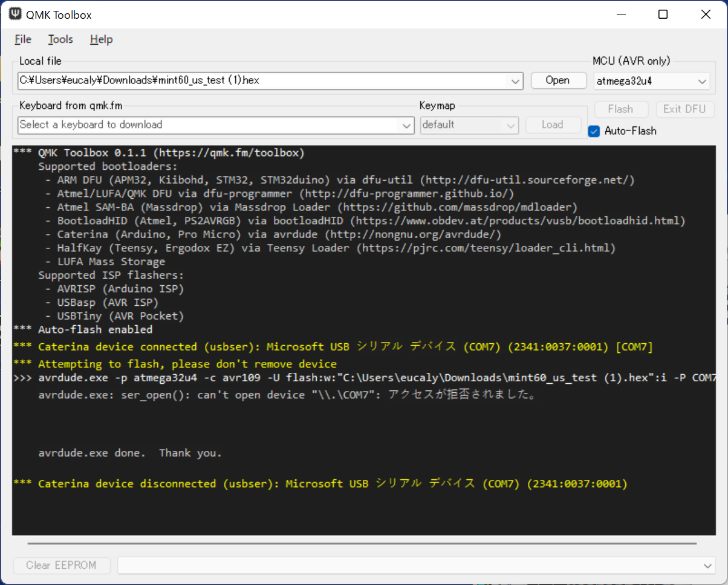This screenshot has height=585, width=728.
Task: Uncheck the Auto-Flash checkbox
Action: pos(594,131)
